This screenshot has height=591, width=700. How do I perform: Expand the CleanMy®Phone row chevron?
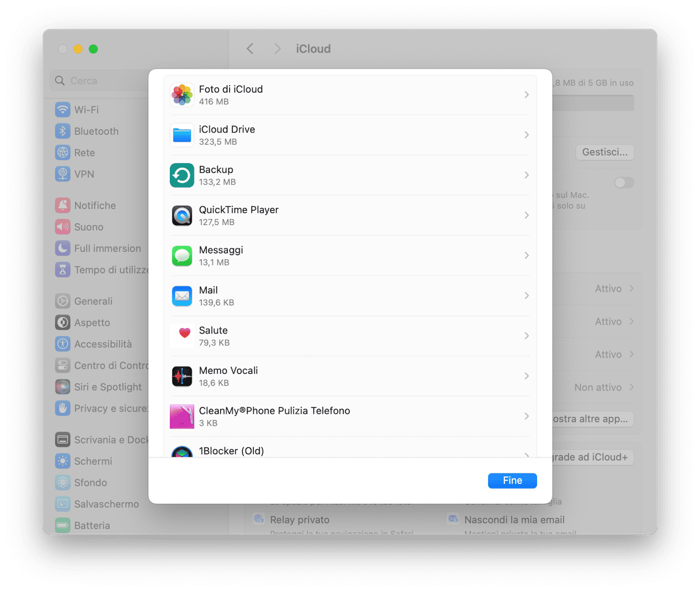coord(526,416)
